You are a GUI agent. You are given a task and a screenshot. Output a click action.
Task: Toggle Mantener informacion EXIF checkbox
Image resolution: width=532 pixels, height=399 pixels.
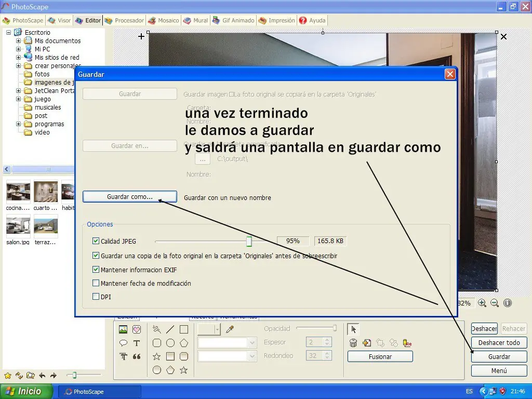point(96,270)
